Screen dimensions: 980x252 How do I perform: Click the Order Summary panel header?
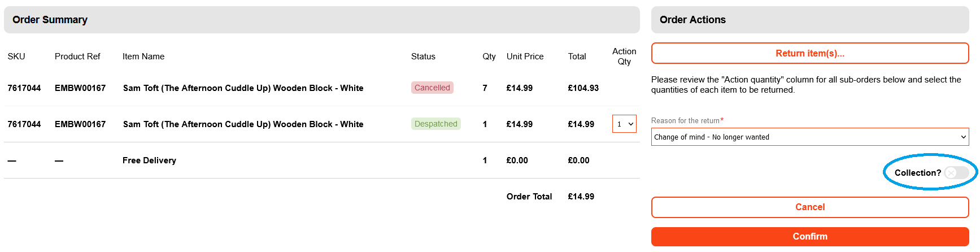click(x=321, y=20)
